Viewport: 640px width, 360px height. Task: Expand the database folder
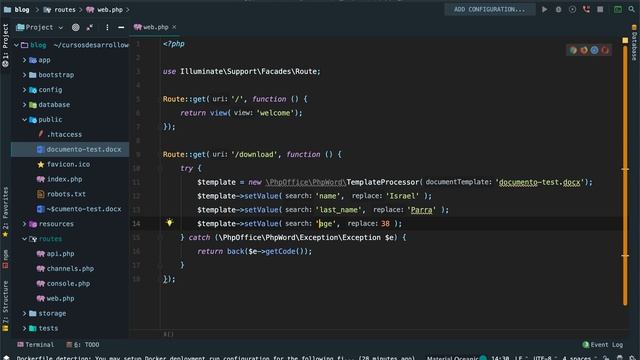click(24, 104)
